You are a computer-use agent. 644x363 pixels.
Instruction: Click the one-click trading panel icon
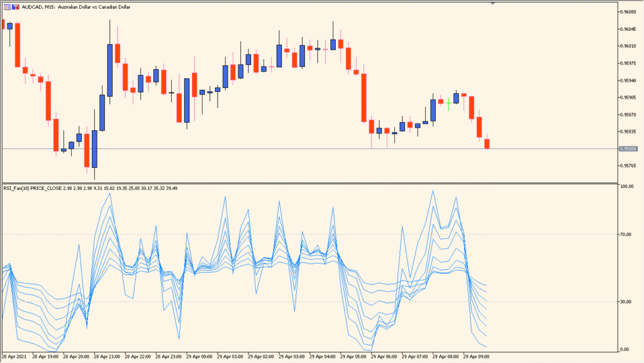(x=7, y=7)
